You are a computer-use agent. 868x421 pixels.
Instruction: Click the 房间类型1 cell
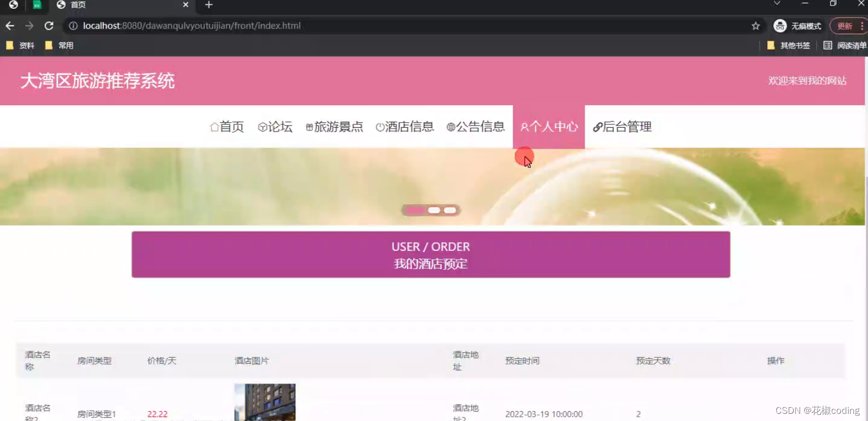point(96,414)
